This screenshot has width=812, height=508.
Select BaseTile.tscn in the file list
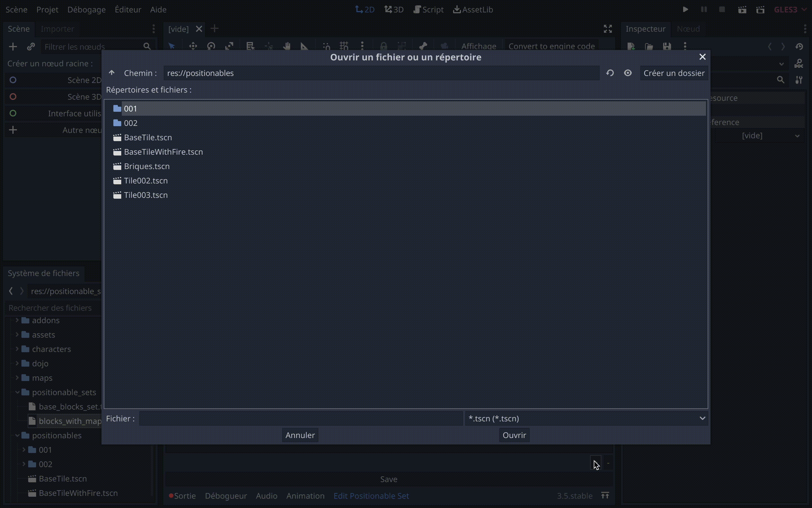point(409,137)
